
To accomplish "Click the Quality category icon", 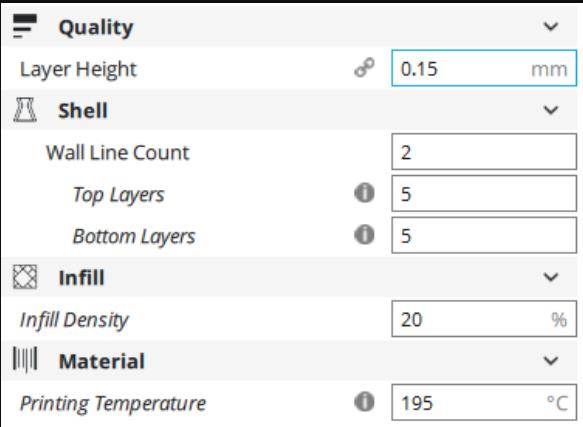I will coord(25,26).
